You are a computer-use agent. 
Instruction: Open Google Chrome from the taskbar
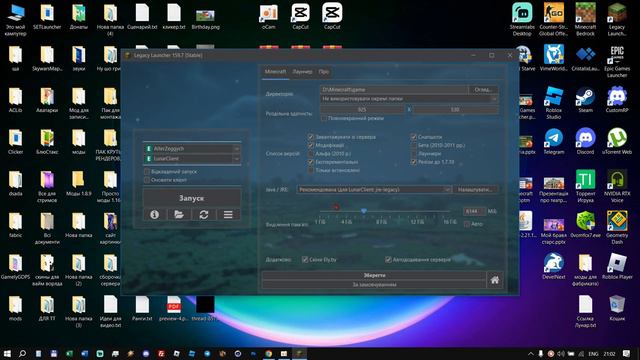(269, 353)
